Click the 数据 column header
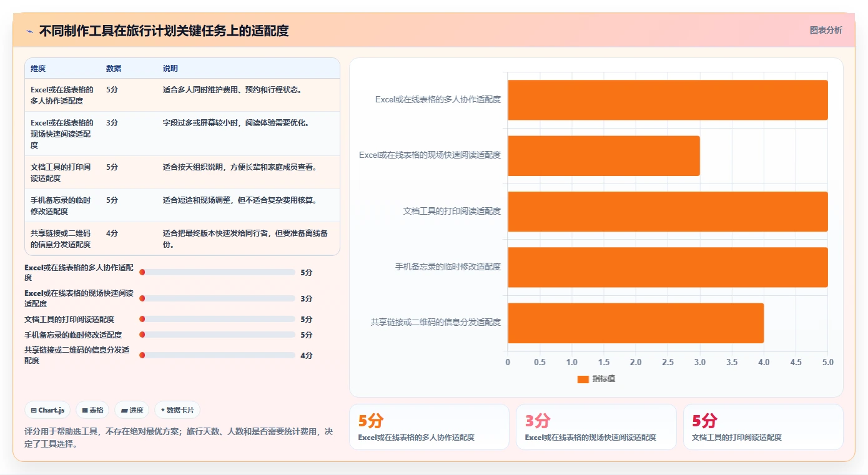Viewport: 868px width, 475px height. pos(114,68)
